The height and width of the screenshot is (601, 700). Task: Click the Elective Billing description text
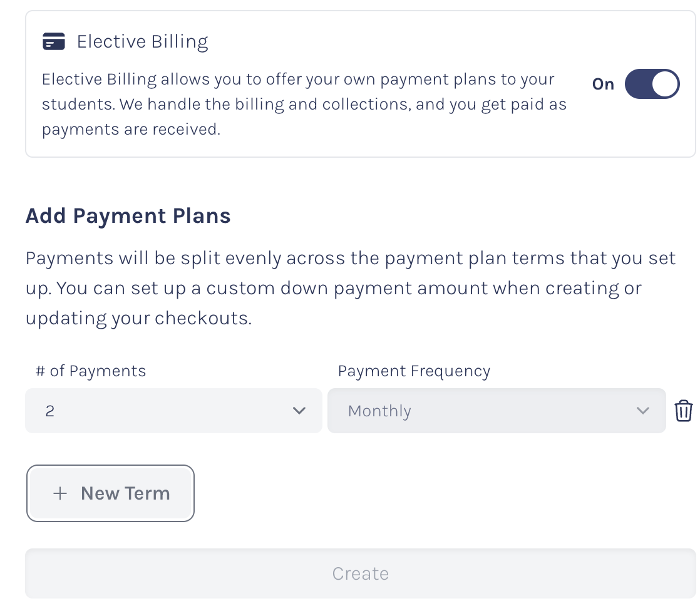[x=304, y=105]
